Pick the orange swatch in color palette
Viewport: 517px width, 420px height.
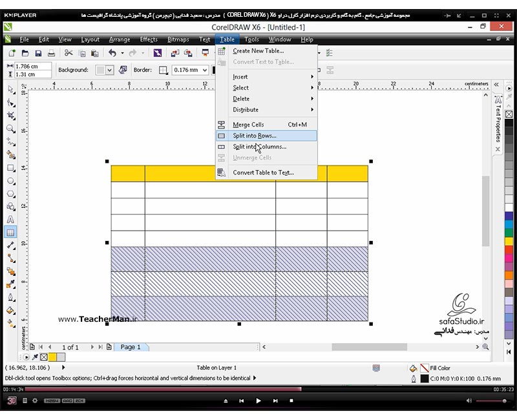pos(509,275)
